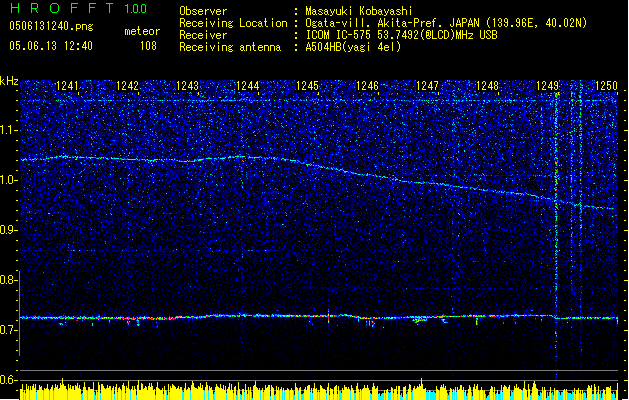Select the file name 0506131240.png
Screen dimensions: 629x400
(x=51, y=26)
